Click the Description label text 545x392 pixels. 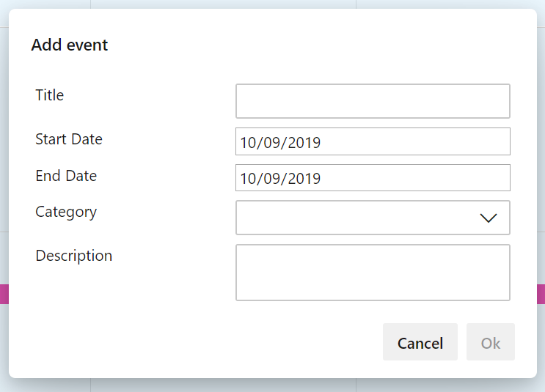[x=73, y=256]
